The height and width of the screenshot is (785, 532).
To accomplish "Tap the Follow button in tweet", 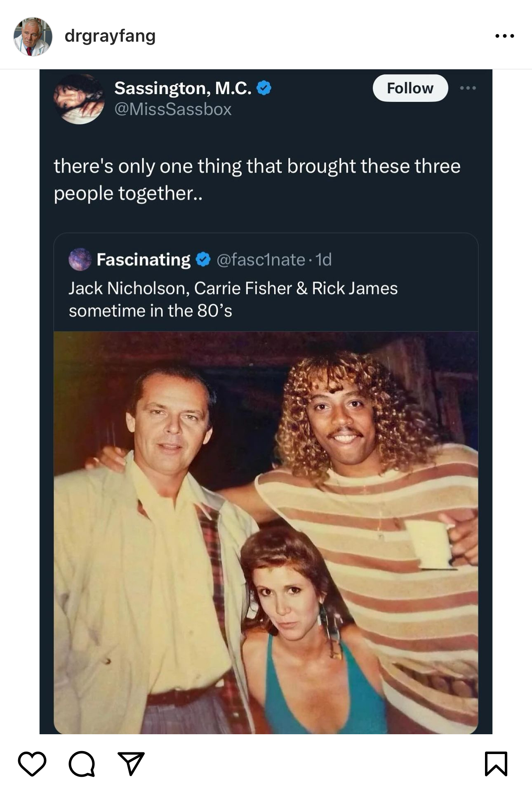I will click(410, 88).
